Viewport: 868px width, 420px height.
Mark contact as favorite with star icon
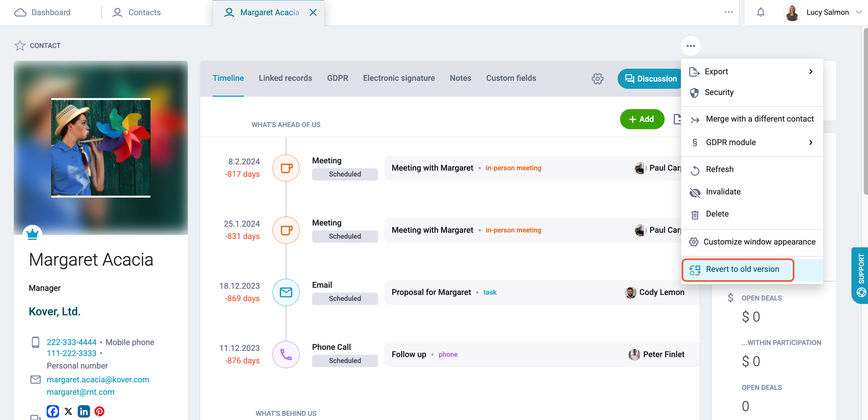[x=20, y=46]
